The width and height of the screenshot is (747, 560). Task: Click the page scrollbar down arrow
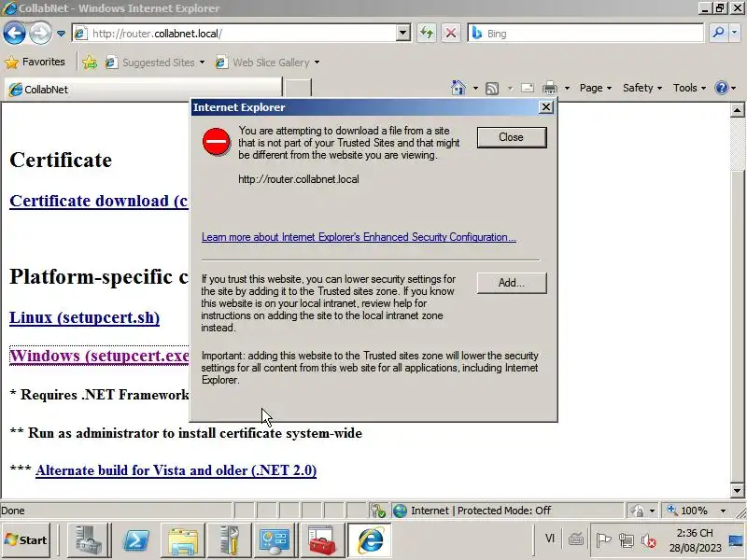[x=737, y=490]
